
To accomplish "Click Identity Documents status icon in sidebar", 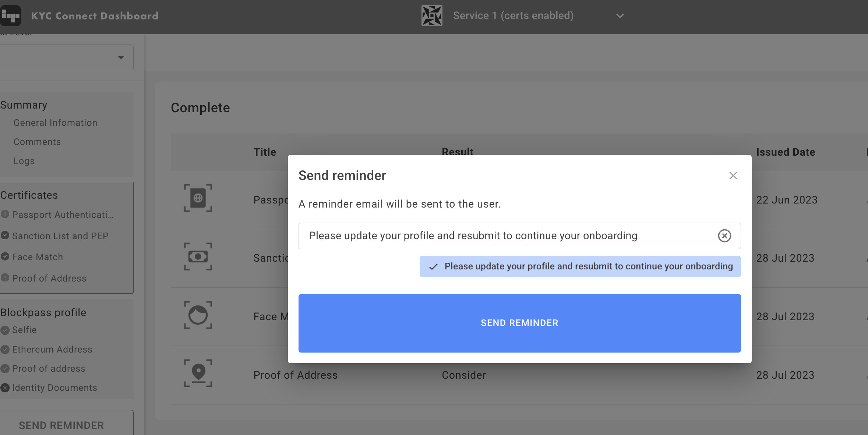I will pos(5,388).
